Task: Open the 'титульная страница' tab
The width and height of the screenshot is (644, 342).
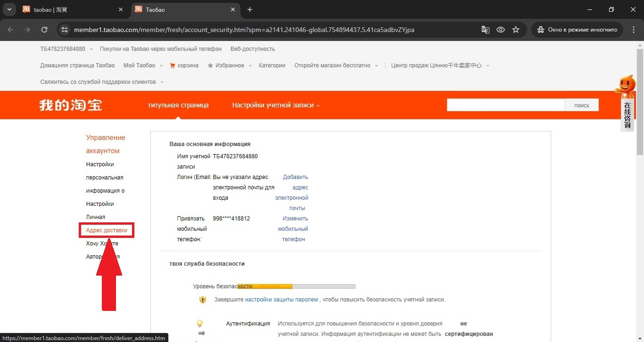Action: [x=178, y=105]
